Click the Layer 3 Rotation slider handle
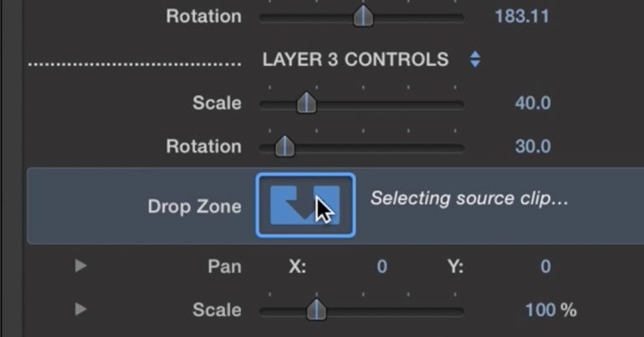This screenshot has height=337, width=644. [x=284, y=146]
